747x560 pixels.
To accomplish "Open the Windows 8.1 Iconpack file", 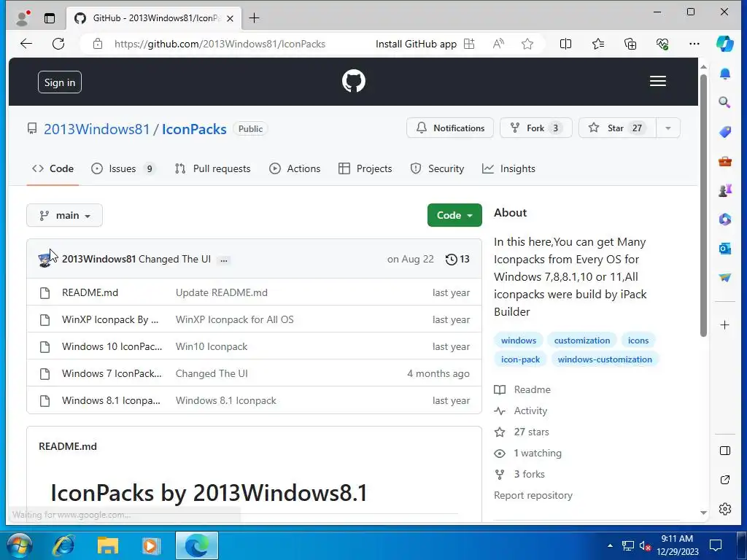I will [x=111, y=400].
